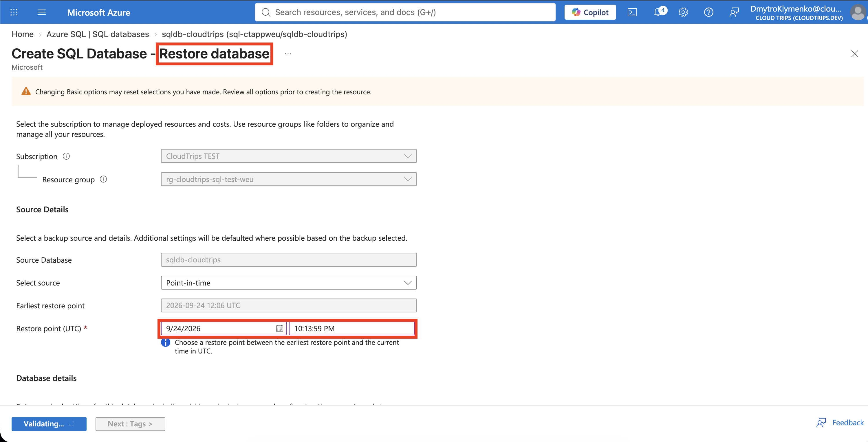
Task: Open the help question mark icon
Action: (x=708, y=12)
